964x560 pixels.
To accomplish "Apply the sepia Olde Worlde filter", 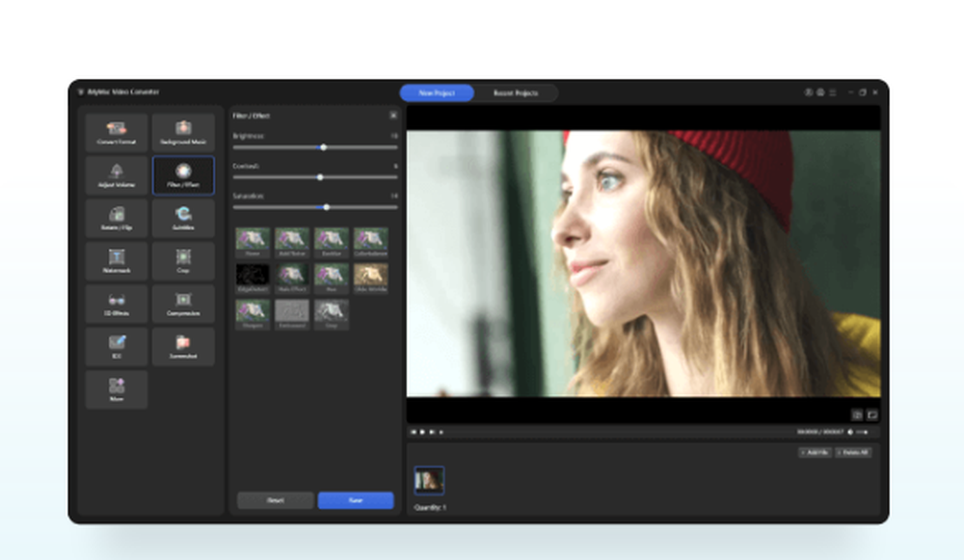I will pyautogui.click(x=371, y=278).
